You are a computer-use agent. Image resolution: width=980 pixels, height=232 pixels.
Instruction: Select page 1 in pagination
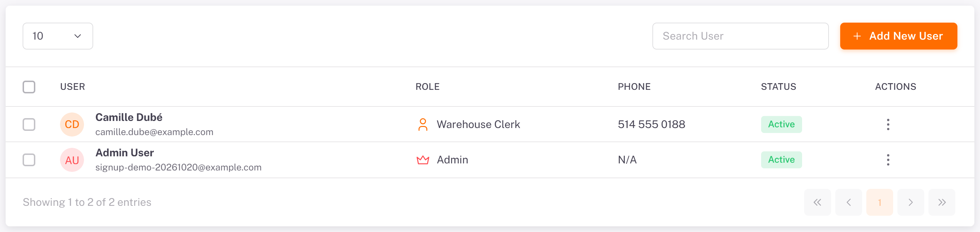[x=880, y=202]
